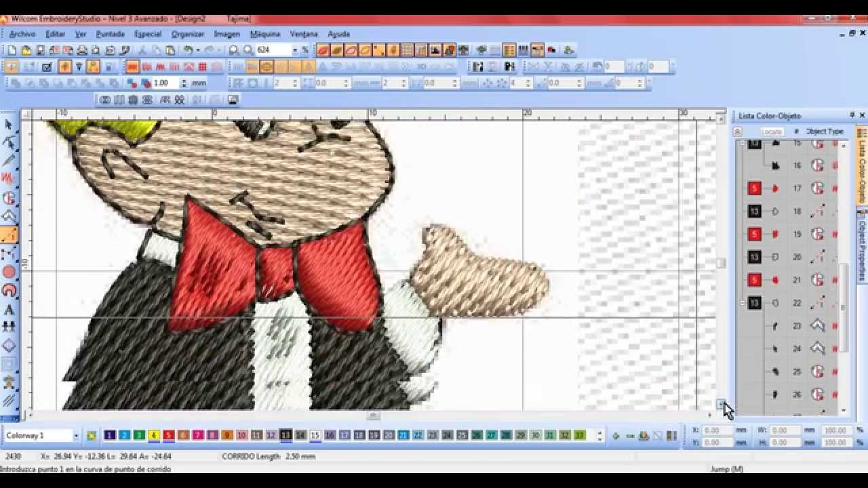This screenshot has height=488, width=868.
Task: Open the Archivo menu
Action: (22, 34)
